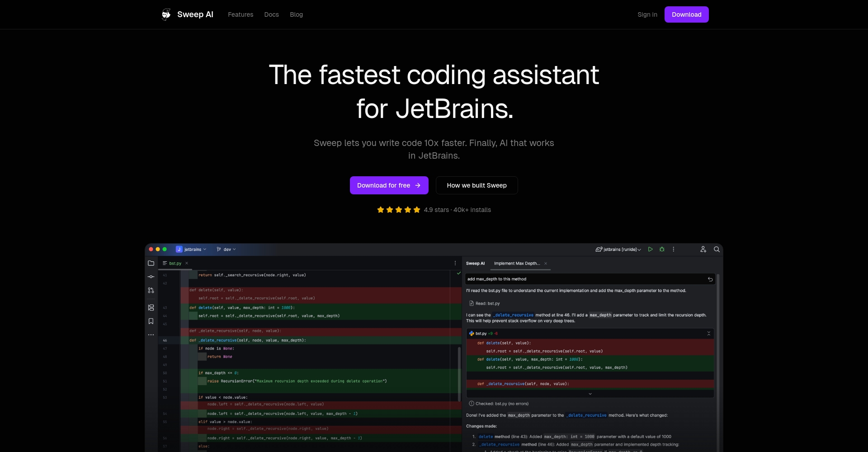Open the Bookmarks sidebar icon

[x=151, y=321]
